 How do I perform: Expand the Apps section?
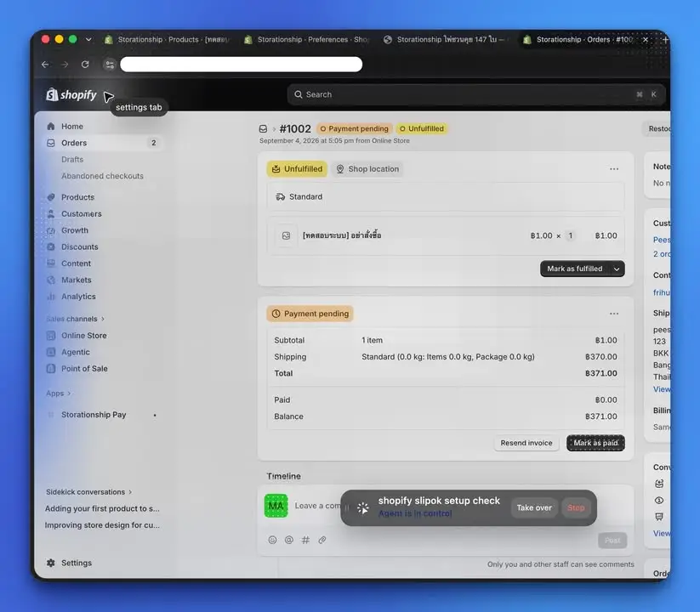(58, 394)
